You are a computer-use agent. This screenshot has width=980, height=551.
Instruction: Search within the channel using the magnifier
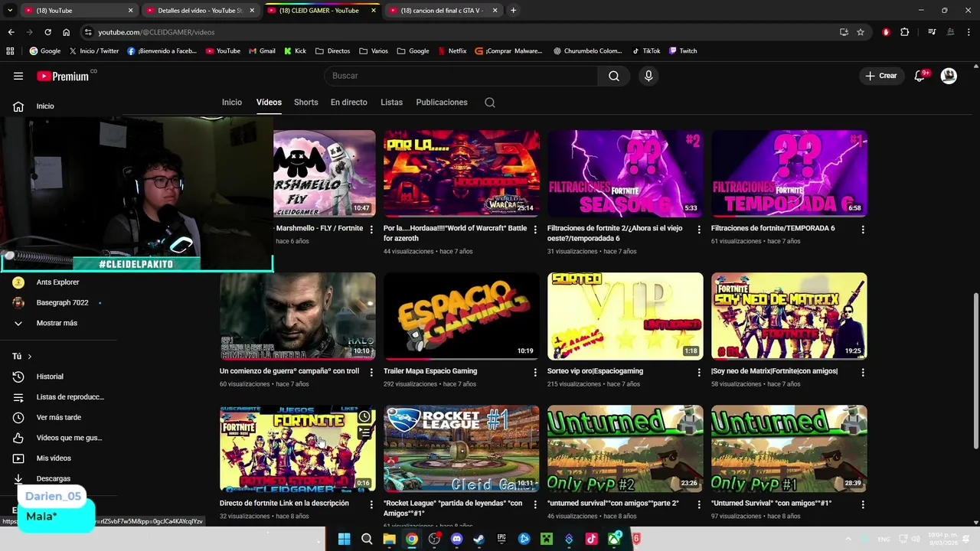pyautogui.click(x=490, y=103)
